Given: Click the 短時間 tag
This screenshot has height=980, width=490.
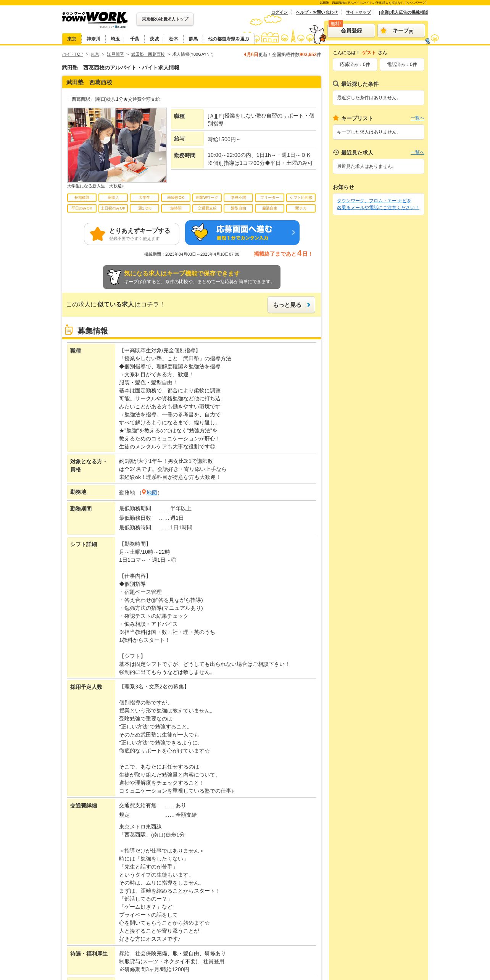Looking at the screenshot, I should tap(176, 208).
